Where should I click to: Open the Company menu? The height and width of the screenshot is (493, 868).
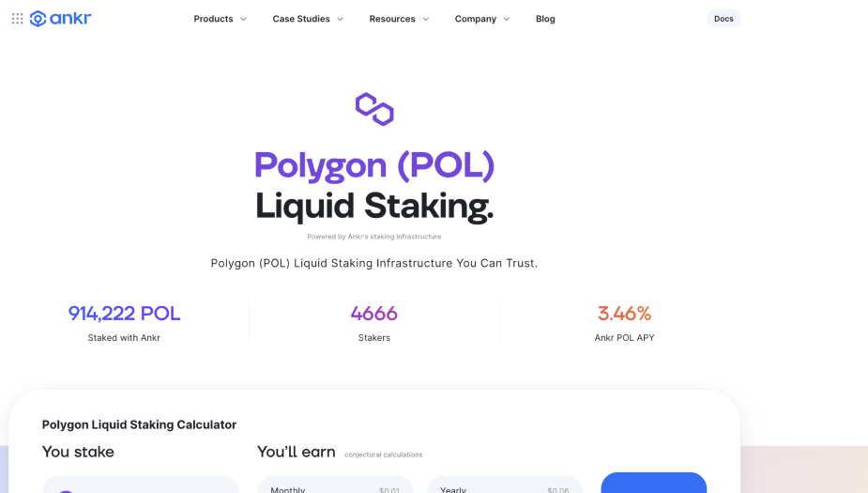[x=475, y=19]
